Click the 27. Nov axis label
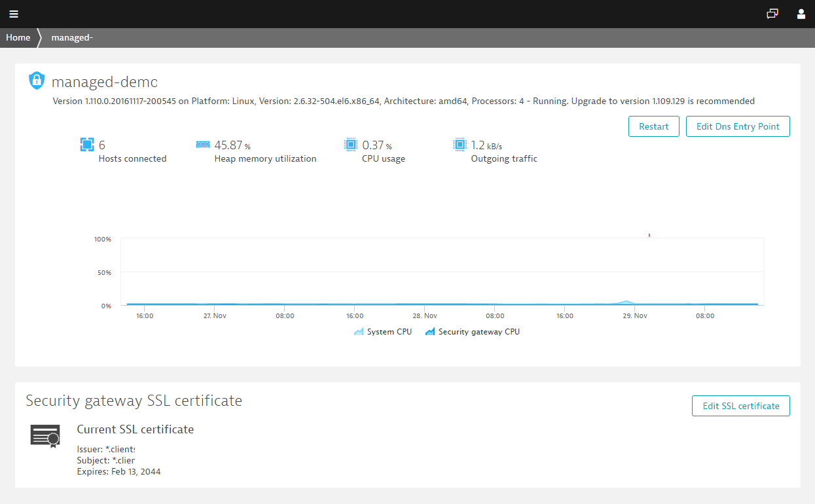 click(215, 315)
